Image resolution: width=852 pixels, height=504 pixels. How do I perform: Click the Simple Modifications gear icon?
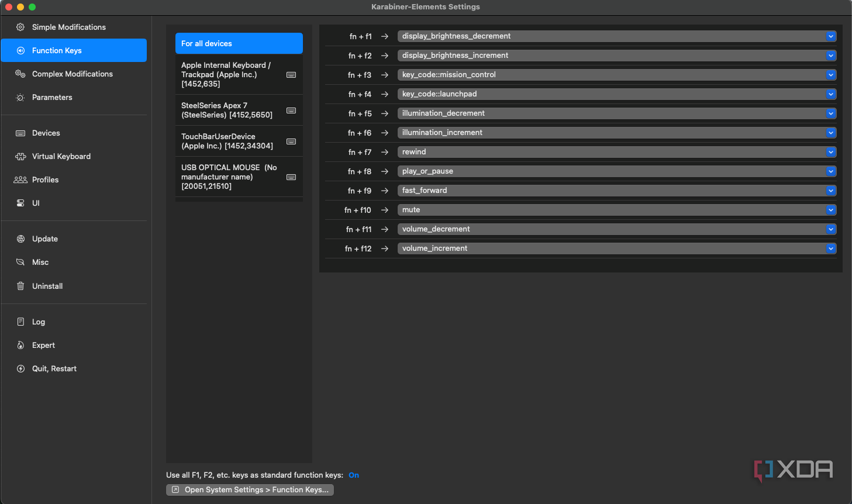click(x=20, y=27)
